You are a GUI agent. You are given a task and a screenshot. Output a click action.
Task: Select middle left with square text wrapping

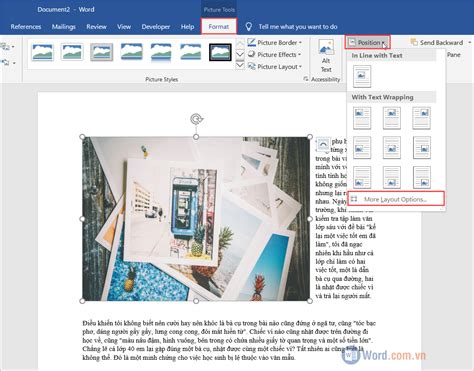tap(362, 147)
